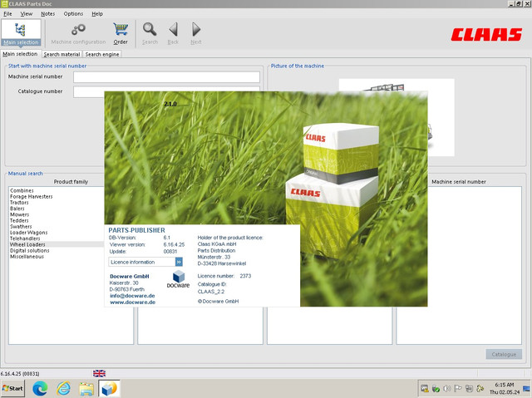Click the CLAAS logo in the toolbar
This screenshot has height=398, width=532.
pyautogui.click(x=486, y=35)
